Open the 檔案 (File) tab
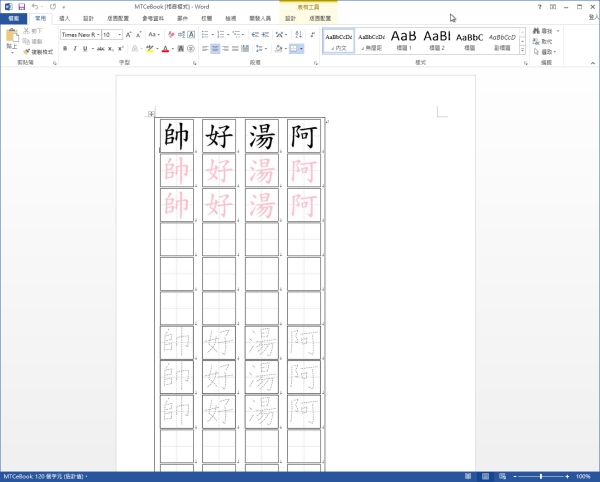Screen dimensions: 600x482 pyautogui.click(x=13, y=19)
